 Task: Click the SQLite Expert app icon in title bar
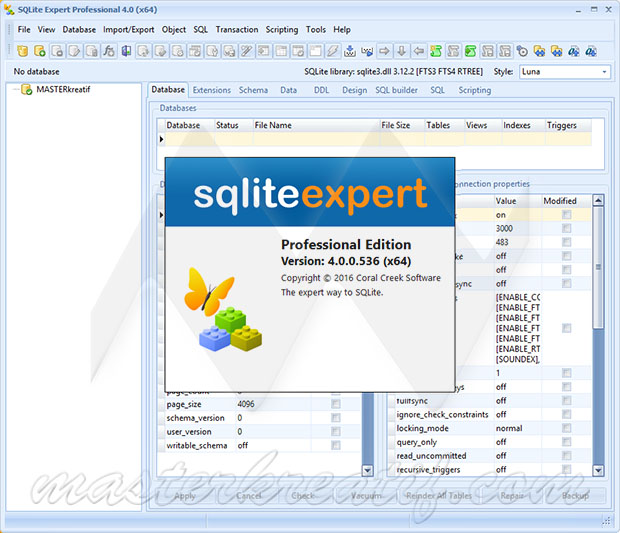pos(9,9)
